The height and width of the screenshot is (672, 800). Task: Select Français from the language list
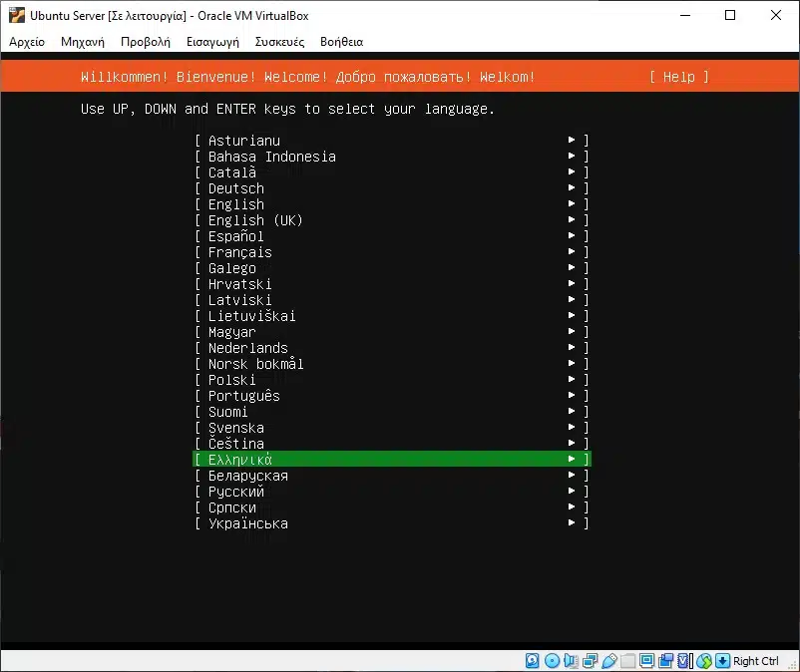coord(392,252)
